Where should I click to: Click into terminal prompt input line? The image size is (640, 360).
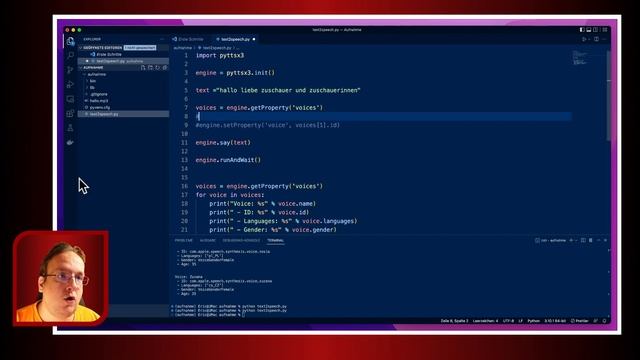[244, 315]
